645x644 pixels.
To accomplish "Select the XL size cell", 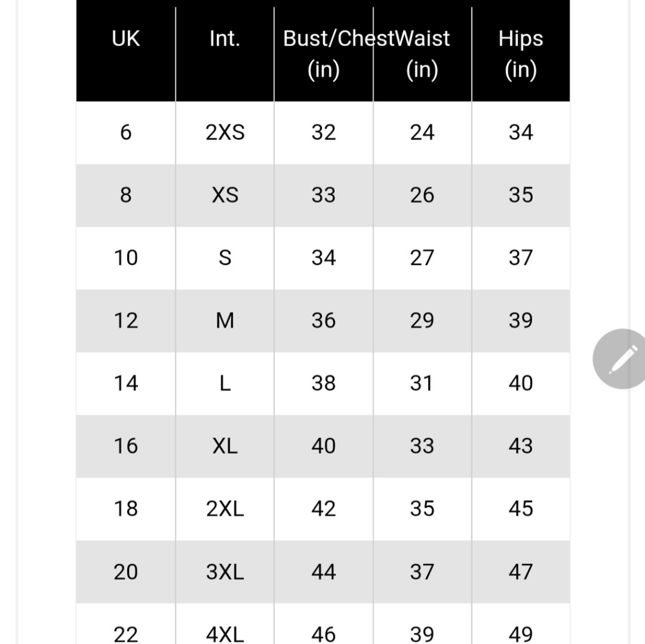I will coord(224,445).
